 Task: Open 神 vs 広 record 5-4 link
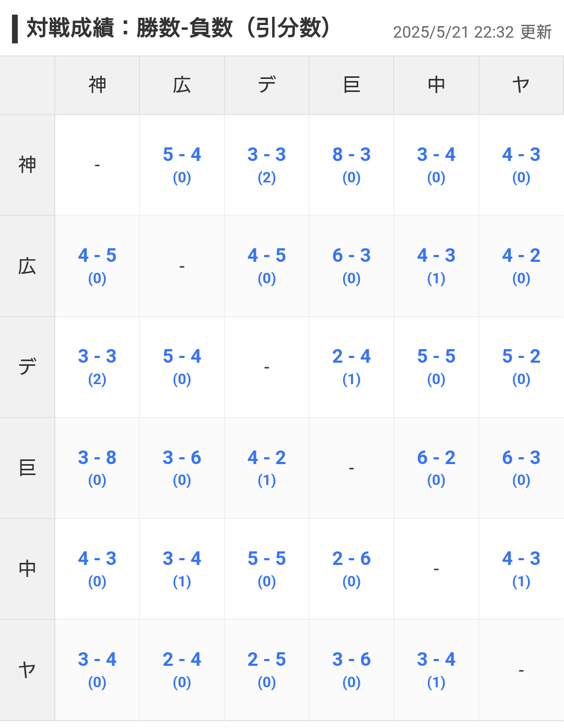tap(182, 165)
